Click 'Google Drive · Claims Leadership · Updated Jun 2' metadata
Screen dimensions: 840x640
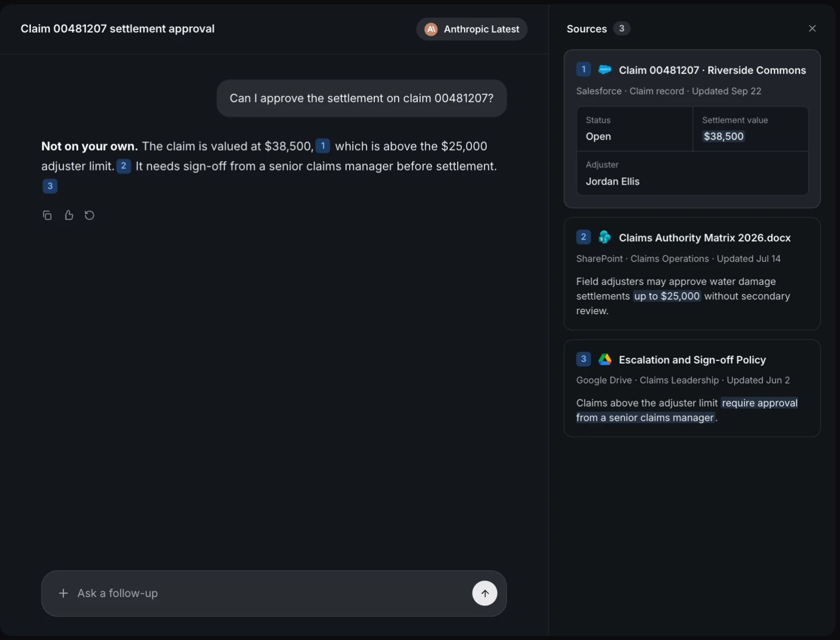pyautogui.click(x=683, y=380)
